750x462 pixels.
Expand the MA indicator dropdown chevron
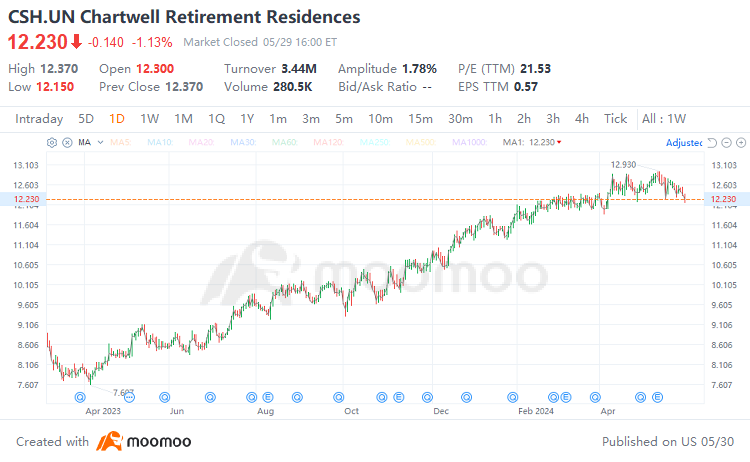(x=100, y=143)
